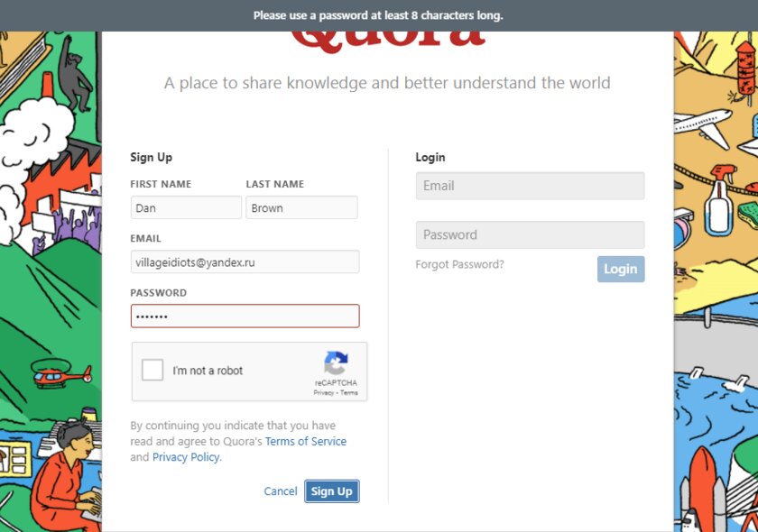Open reCAPTCHA Privacy link

(323, 393)
